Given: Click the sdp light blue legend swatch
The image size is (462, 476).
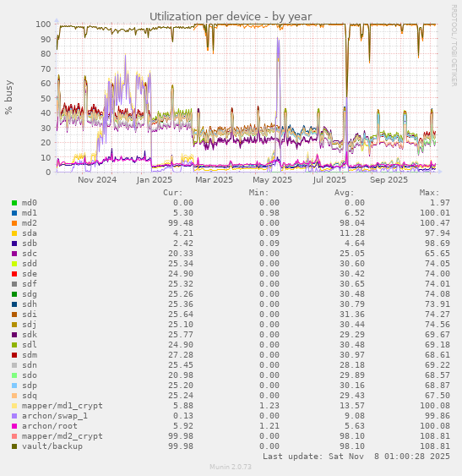Looking at the screenshot, I should [14, 386].
